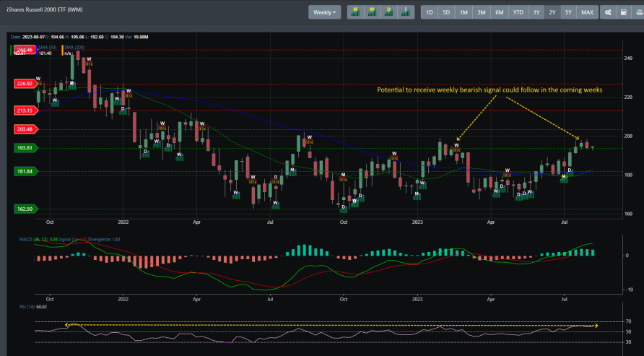Select the 203.48 red level label
Image resolution: width=644 pixels, height=356 pixels.
[x=25, y=129]
